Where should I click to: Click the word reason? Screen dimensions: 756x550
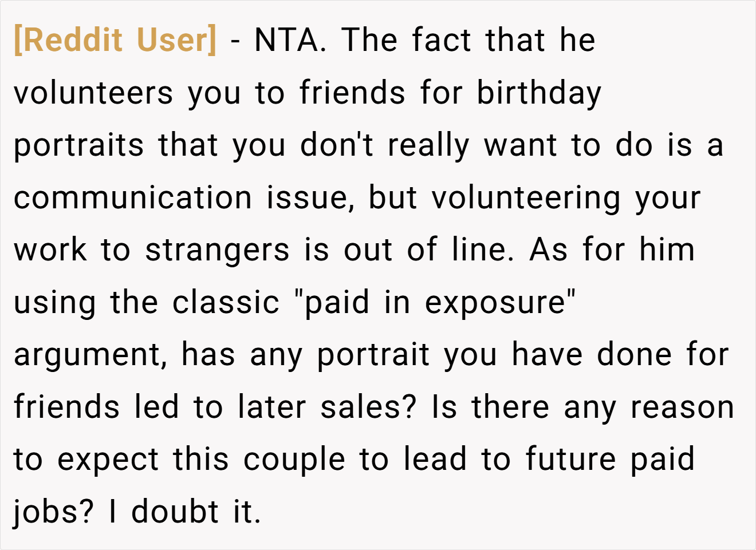click(x=682, y=408)
